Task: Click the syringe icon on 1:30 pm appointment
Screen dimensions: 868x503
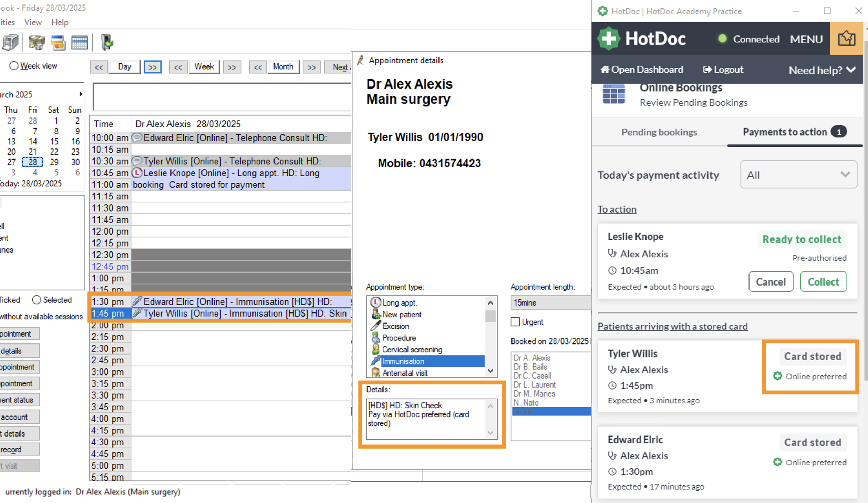Action: click(x=137, y=301)
